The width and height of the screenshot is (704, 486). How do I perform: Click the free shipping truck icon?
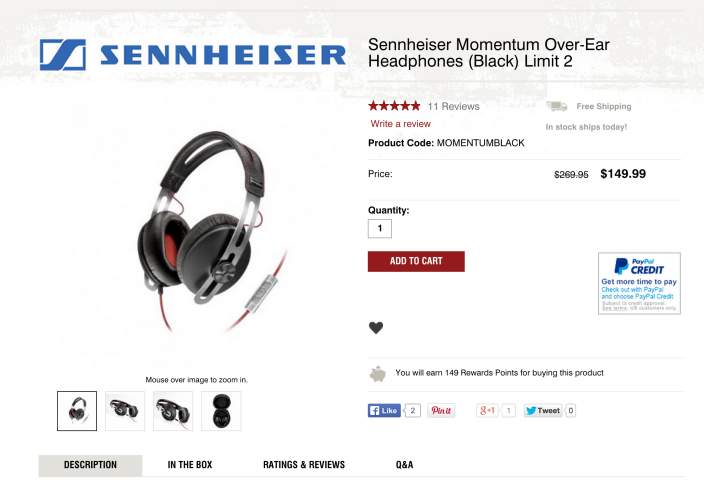556,106
